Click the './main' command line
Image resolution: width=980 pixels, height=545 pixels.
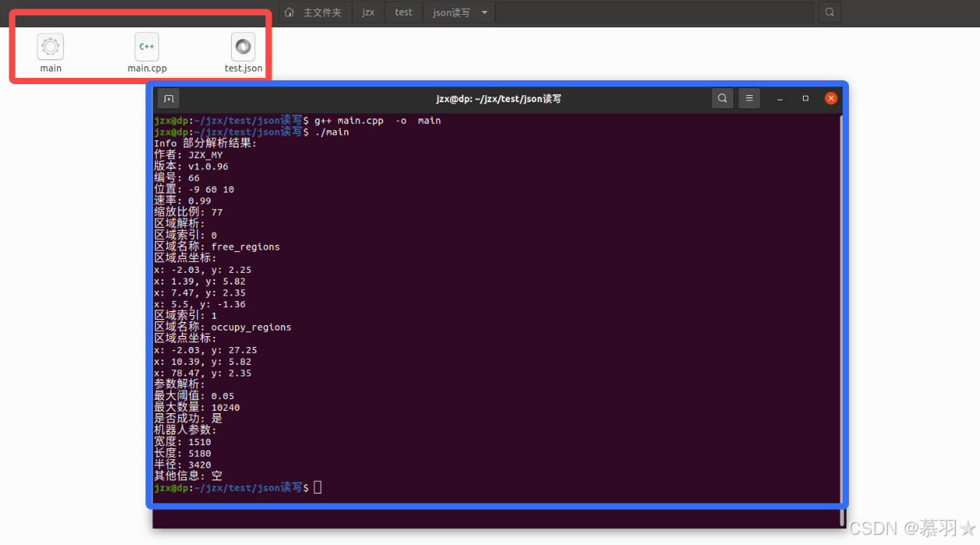tap(332, 132)
